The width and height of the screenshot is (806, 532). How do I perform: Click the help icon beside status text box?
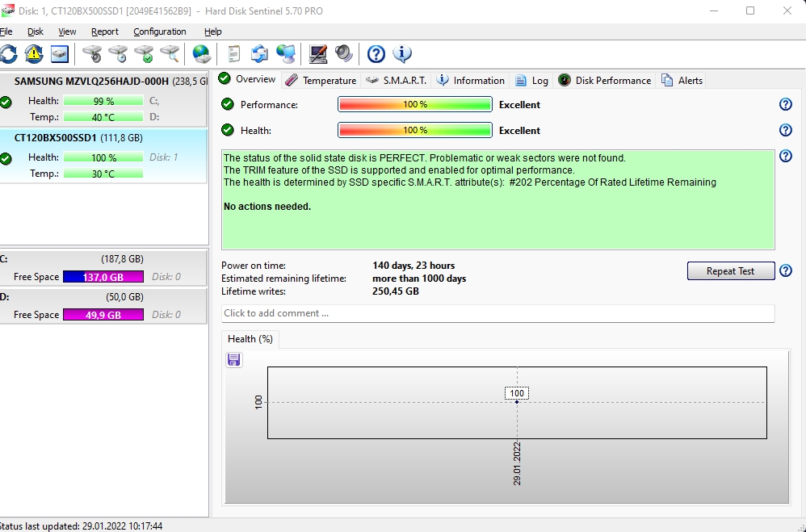point(786,156)
